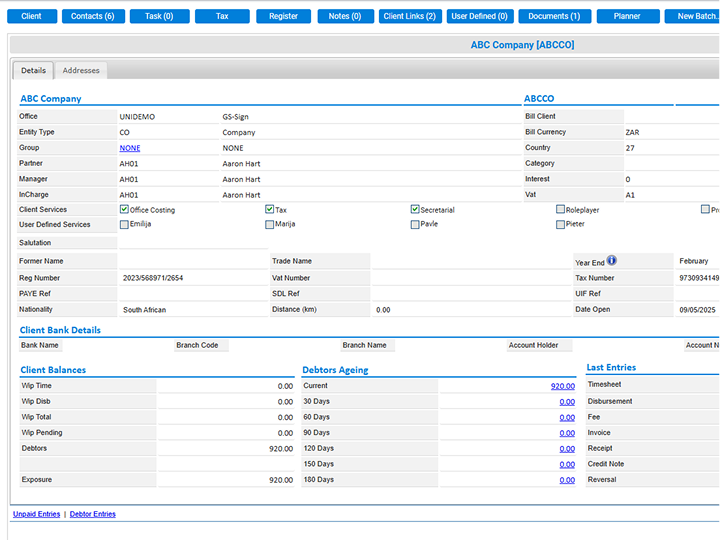720x540 pixels.
Task: Click the Partner name Aaron Hart
Action: pyautogui.click(x=241, y=163)
